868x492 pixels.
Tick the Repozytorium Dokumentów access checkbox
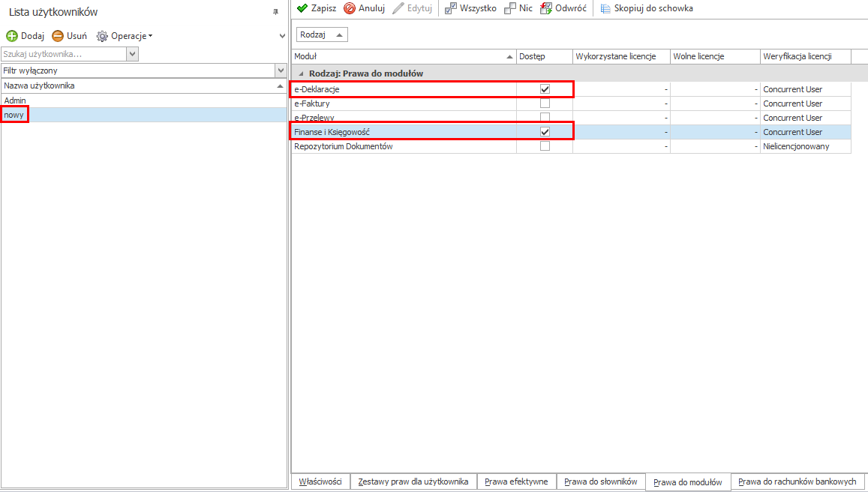(545, 146)
